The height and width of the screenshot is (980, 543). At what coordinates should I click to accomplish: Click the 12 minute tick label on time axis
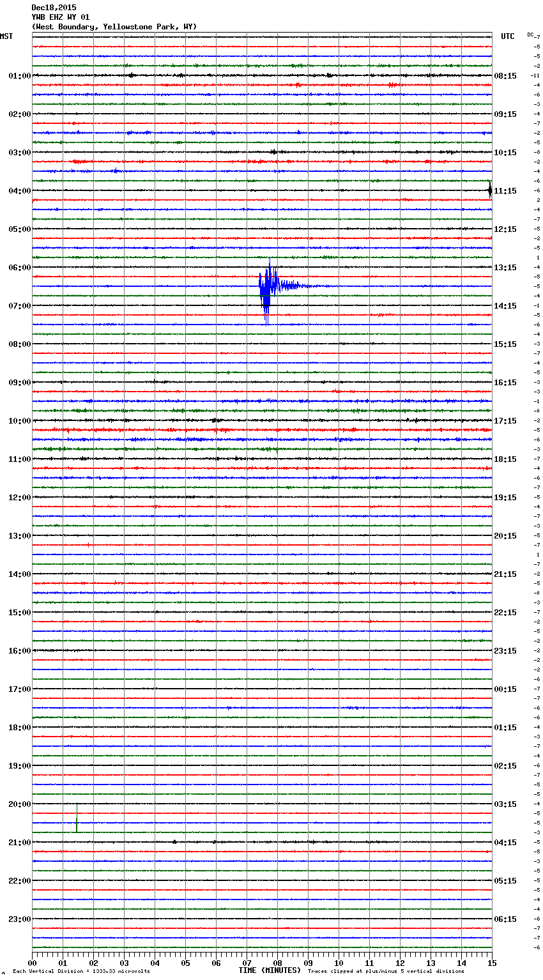tap(400, 963)
